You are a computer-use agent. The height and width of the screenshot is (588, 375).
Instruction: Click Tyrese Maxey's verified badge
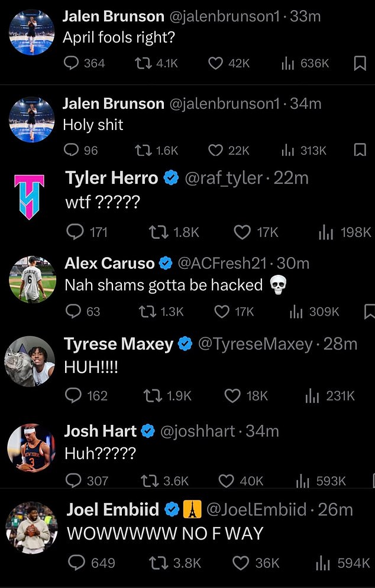coord(185,343)
